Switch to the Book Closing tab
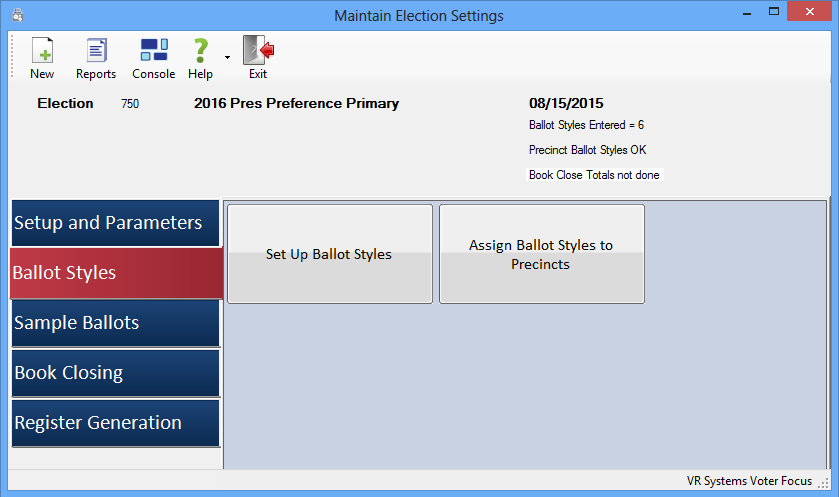 click(116, 373)
